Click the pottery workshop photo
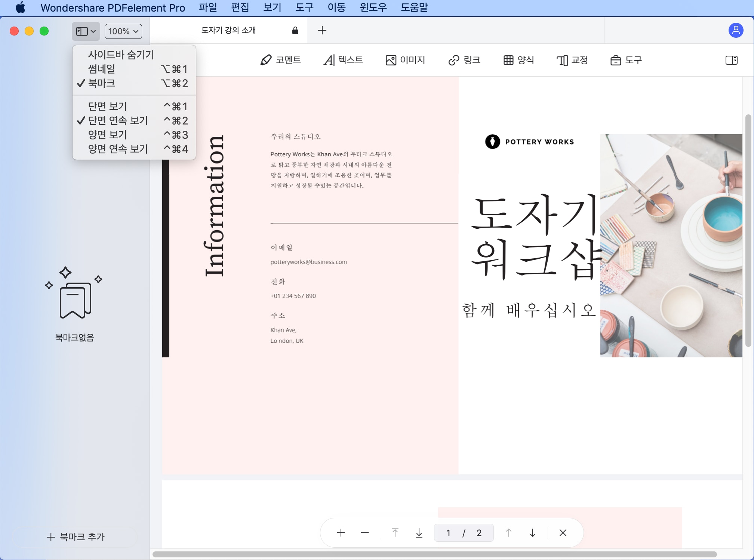Image resolution: width=754 pixels, height=560 pixels. (671, 246)
